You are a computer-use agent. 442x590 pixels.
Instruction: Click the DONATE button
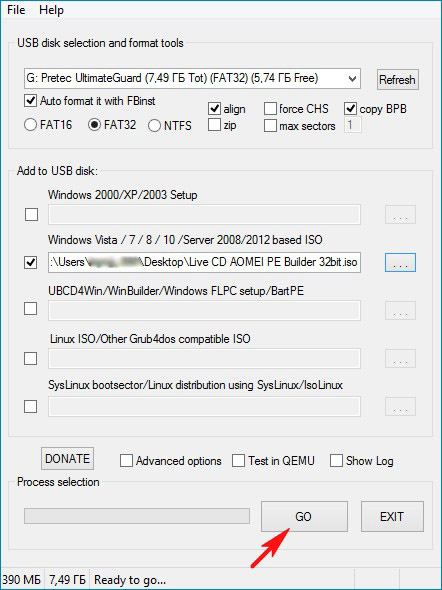pos(67,458)
